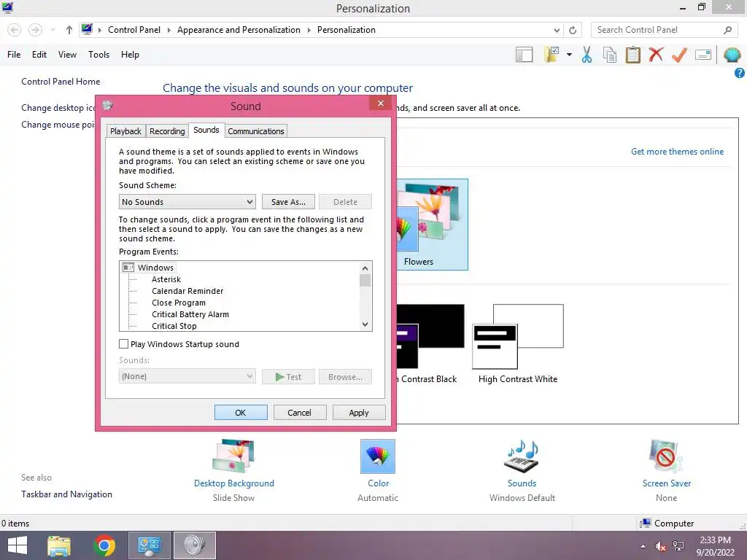Open File Explorer from taskbar

[x=59, y=545]
